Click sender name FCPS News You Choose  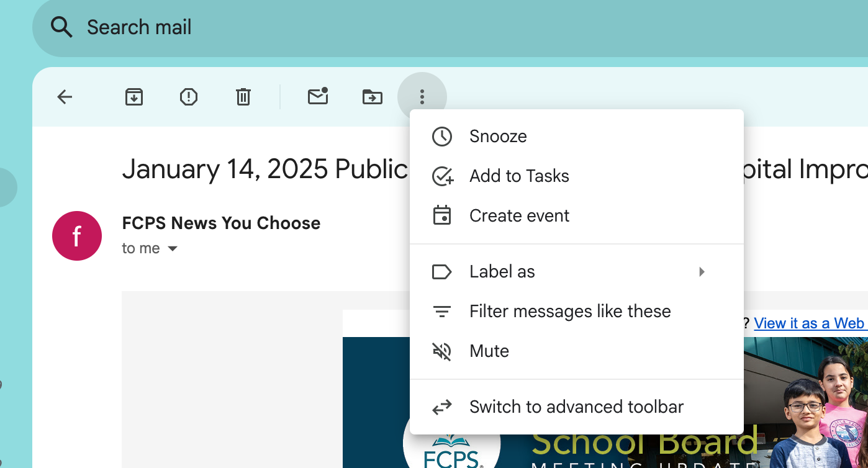coord(221,223)
